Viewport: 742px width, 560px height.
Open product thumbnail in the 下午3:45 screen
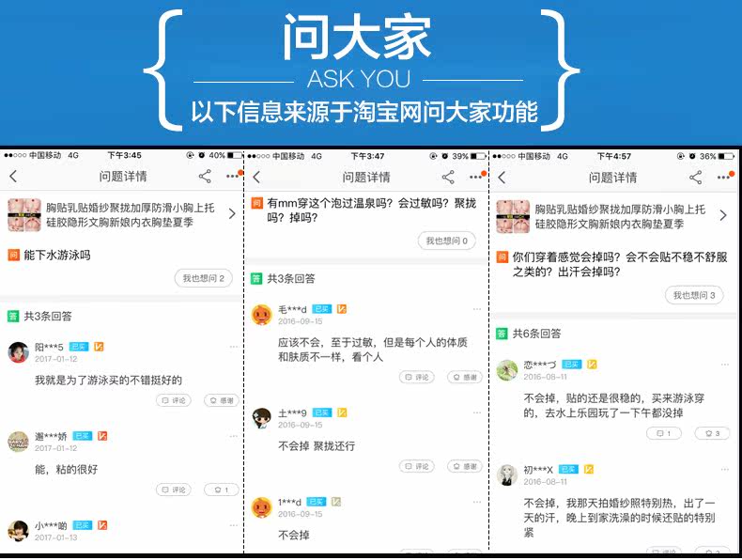(x=24, y=215)
